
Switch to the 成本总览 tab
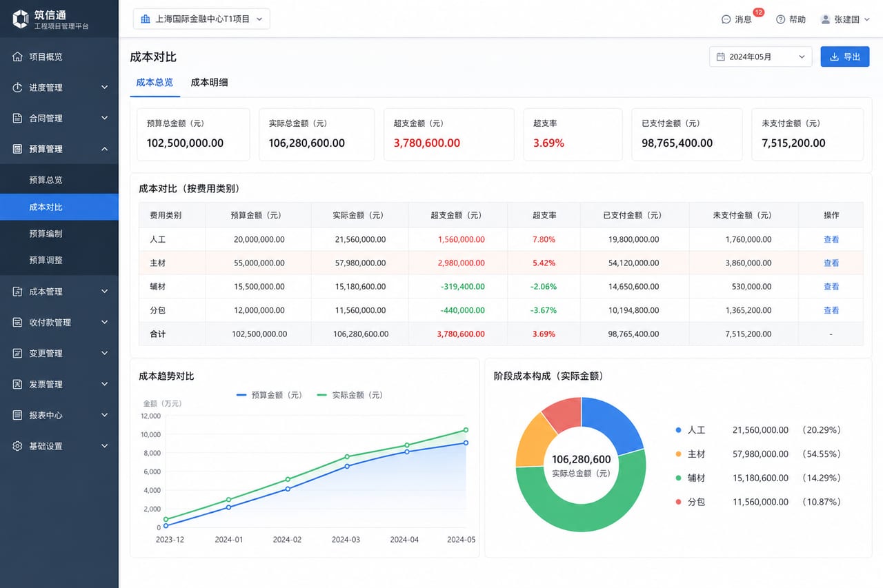tap(155, 82)
